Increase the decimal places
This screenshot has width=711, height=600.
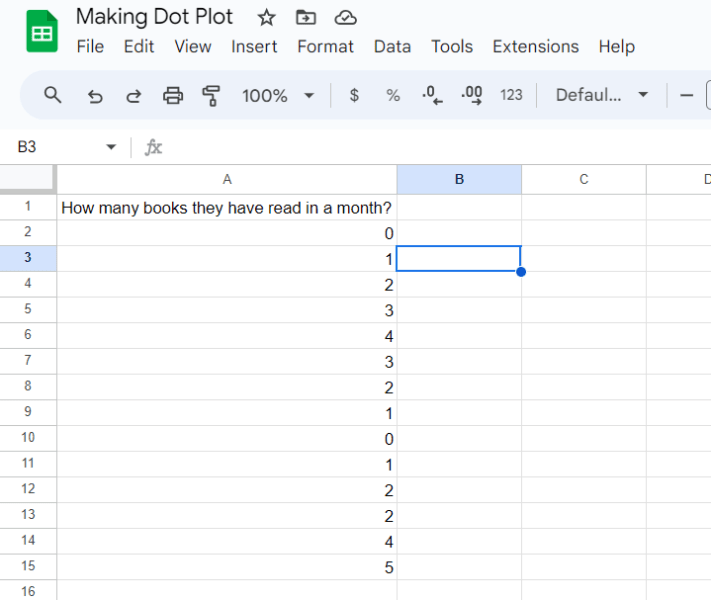tap(471, 95)
